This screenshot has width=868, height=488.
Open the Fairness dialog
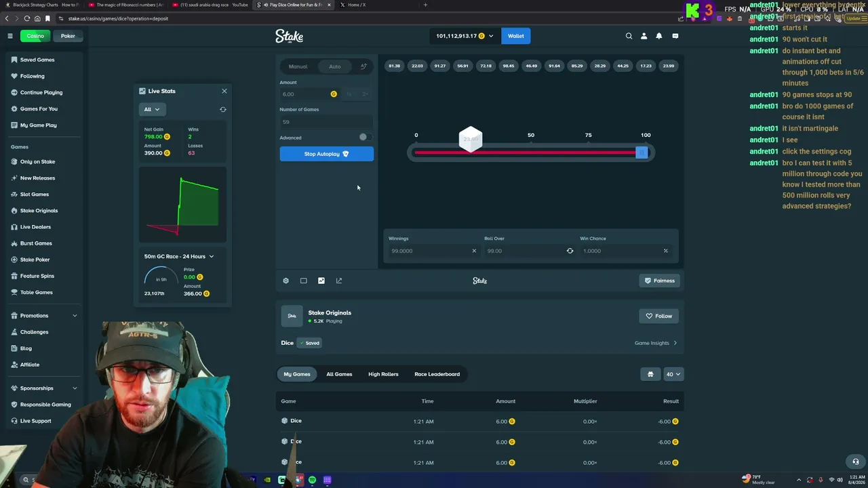(x=660, y=281)
